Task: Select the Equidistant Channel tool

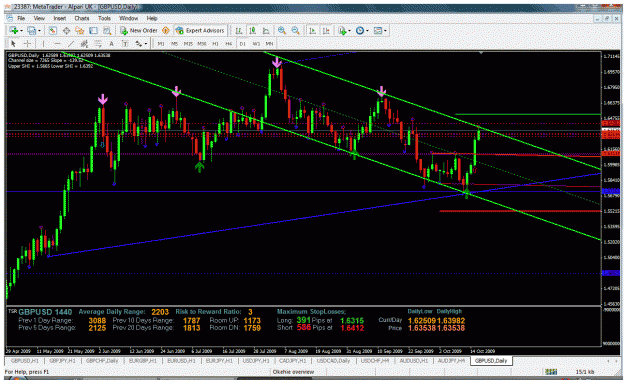Action: tap(84, 44)
